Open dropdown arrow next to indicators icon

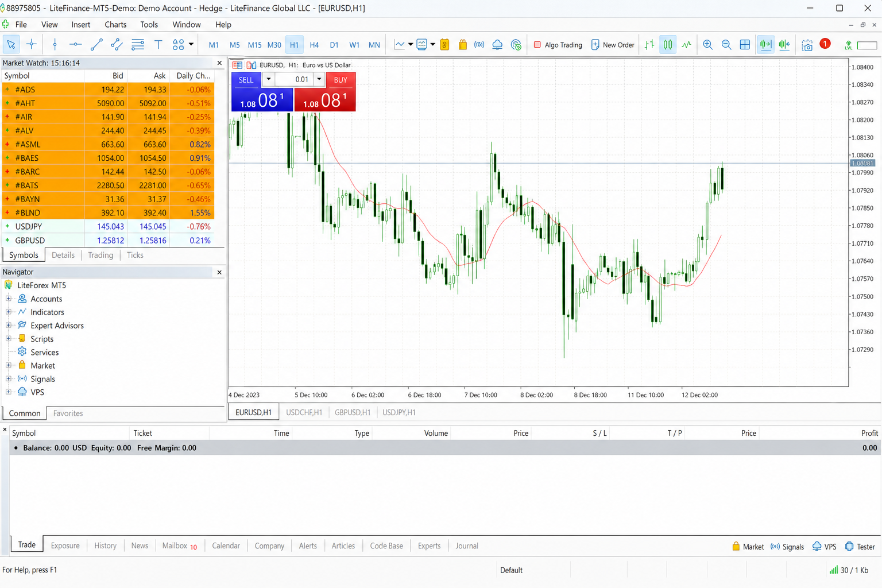pyautogui.click(x=411, y=44)
